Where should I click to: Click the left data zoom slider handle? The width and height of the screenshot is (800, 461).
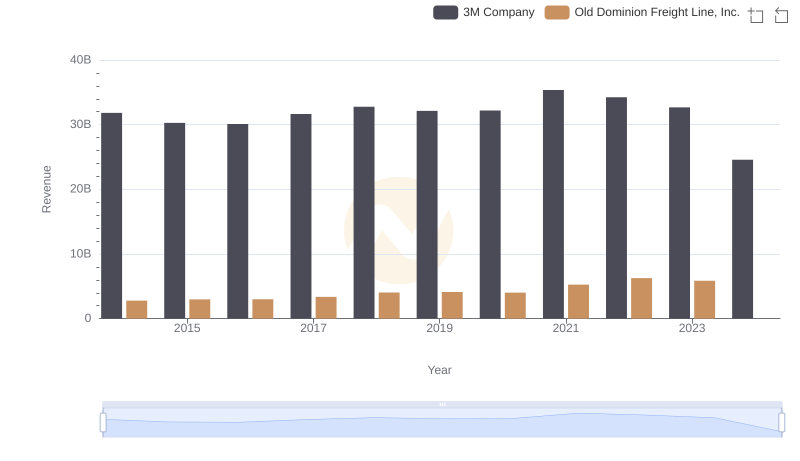coord(103,423)
